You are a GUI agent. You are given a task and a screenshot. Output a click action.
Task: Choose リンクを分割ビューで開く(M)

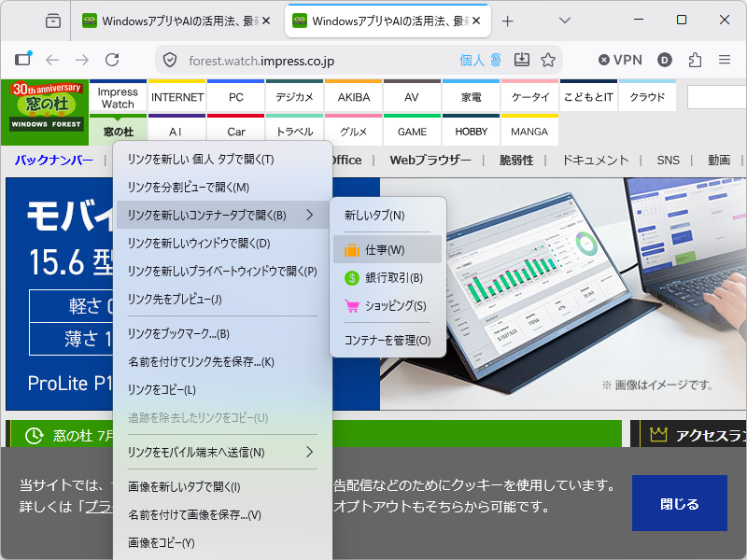pos(222,188)
